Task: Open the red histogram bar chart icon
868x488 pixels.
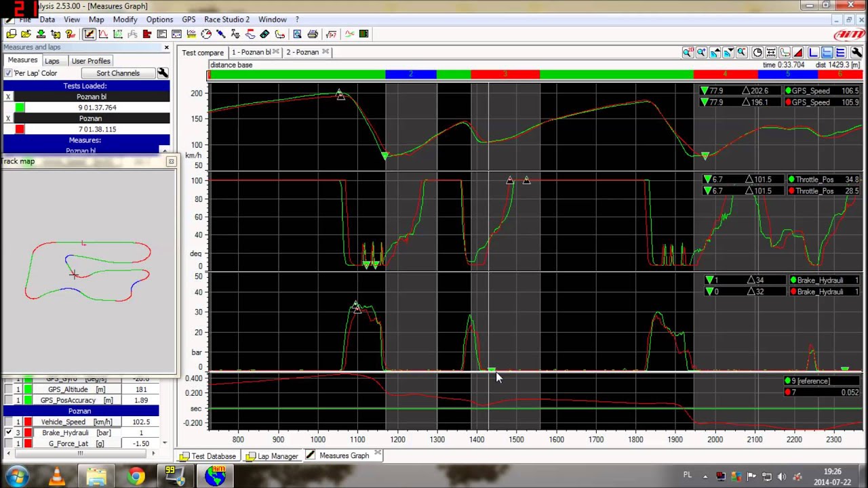Action: (147, 34)
